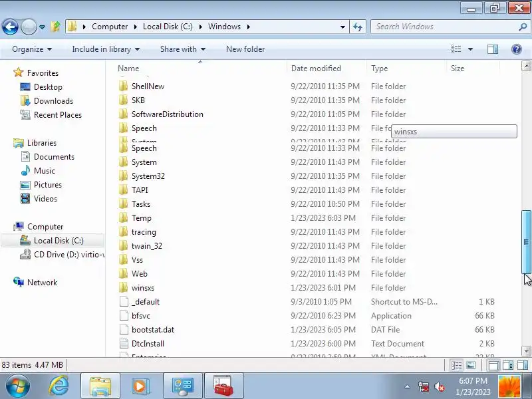Open the view options dropdown arrow
The height and width of the screenshot is (399, 532).
click(x=470, y=49)
